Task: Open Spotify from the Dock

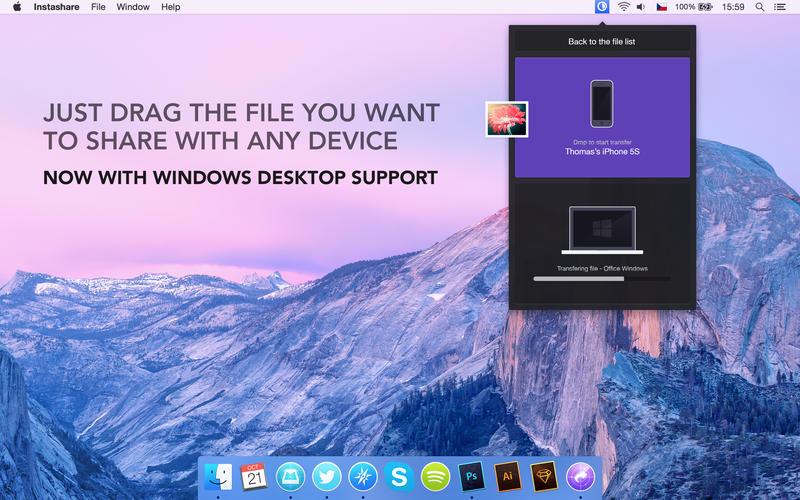Action: click(x=435, y=477)
